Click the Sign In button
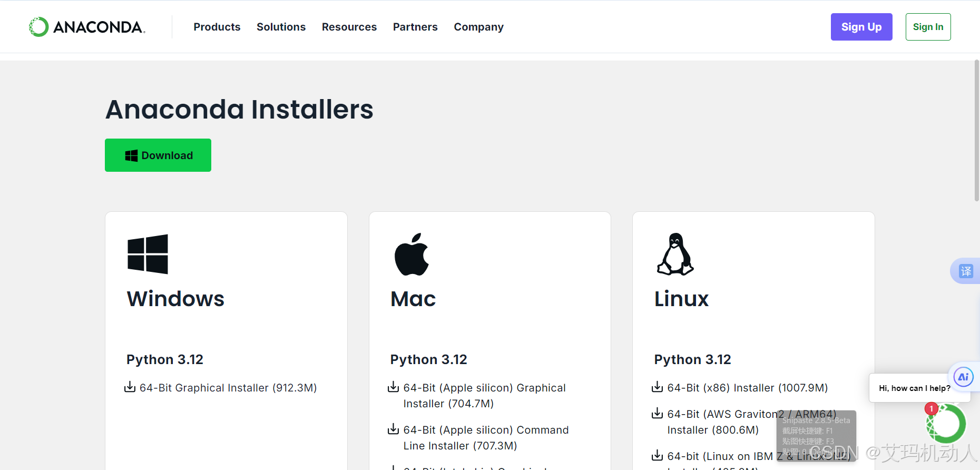Viewport: 980px width, 470px height. [x=928, y=27]
